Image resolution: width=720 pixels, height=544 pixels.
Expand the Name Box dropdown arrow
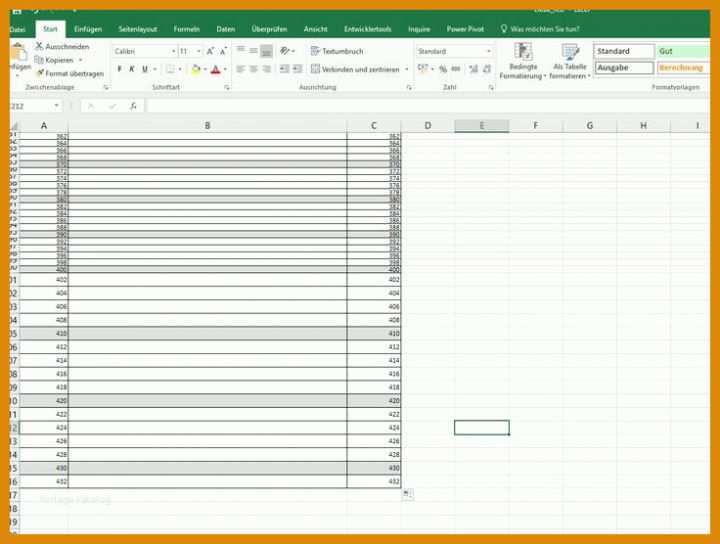[56, 106]
